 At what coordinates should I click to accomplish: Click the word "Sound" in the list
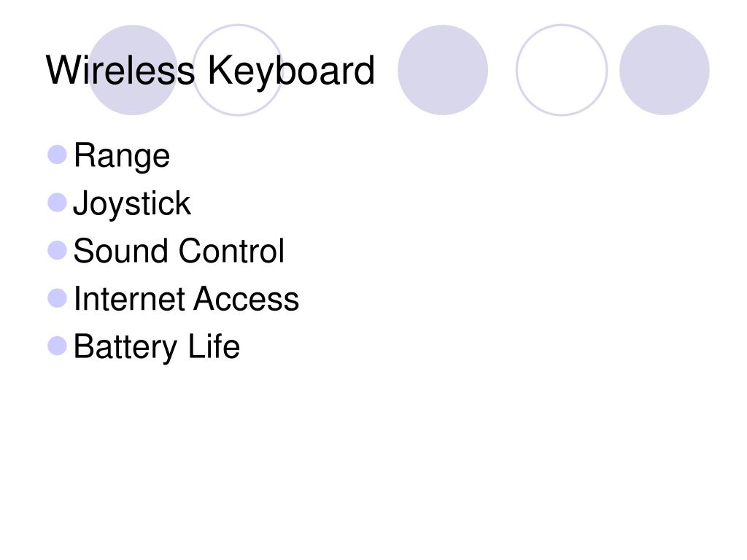[122, 252]
